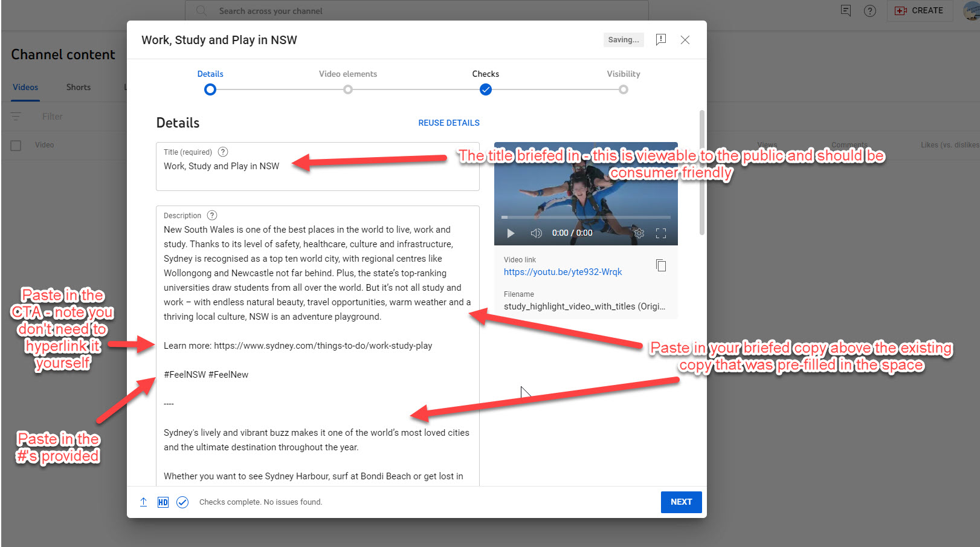Open the account avatar menu
The image size is (980, 547).
point(972,11)
